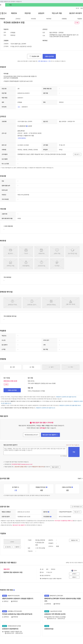Switch to the 우대사항 tab
Image resolution: width=83 pixels, height=644 pixels.
coord(33,19)
